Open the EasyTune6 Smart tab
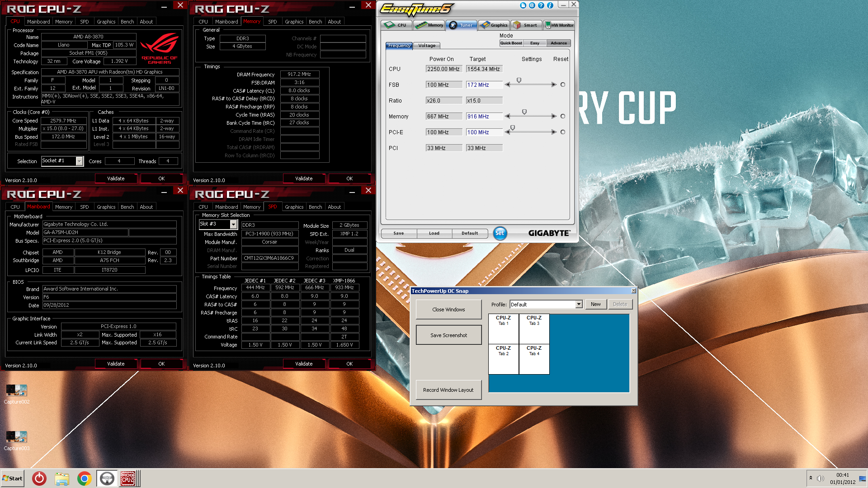Viewport: 868px width, 488px height. [526, 25]
